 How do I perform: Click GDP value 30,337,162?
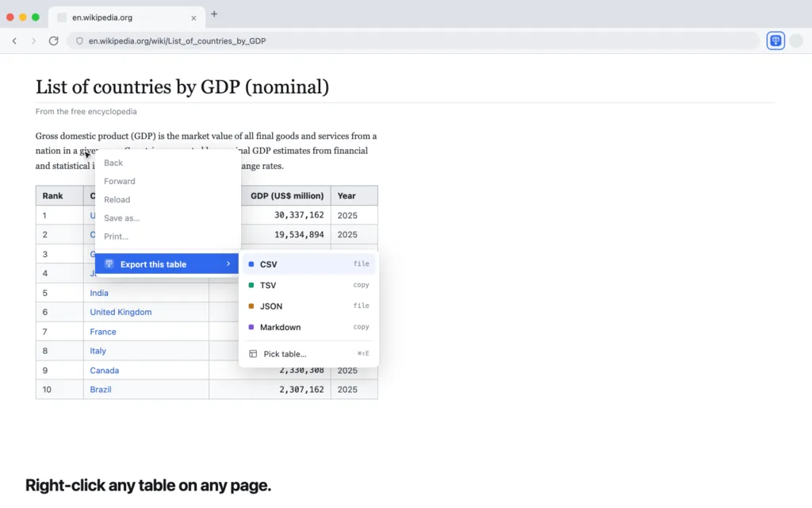click(x=299, y=215)
